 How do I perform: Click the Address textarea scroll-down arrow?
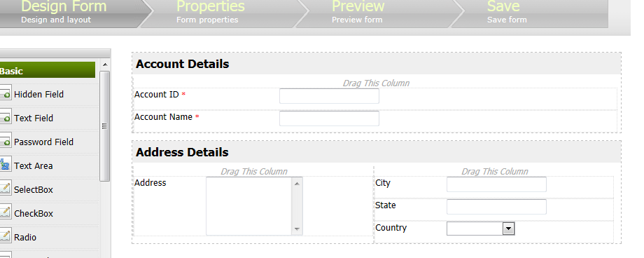[x=297, y=229]
